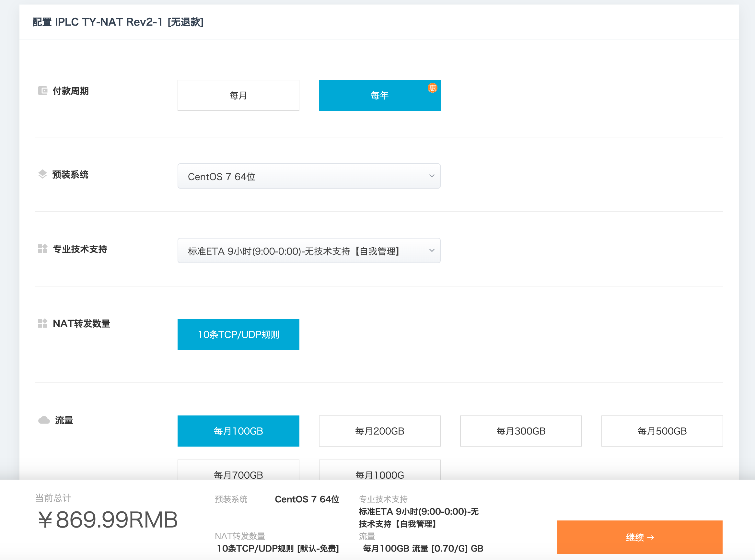Click the orange 惠 discount badge
Image resolution: width=755 pixels, height=560 pixels.
pos(432,88)
